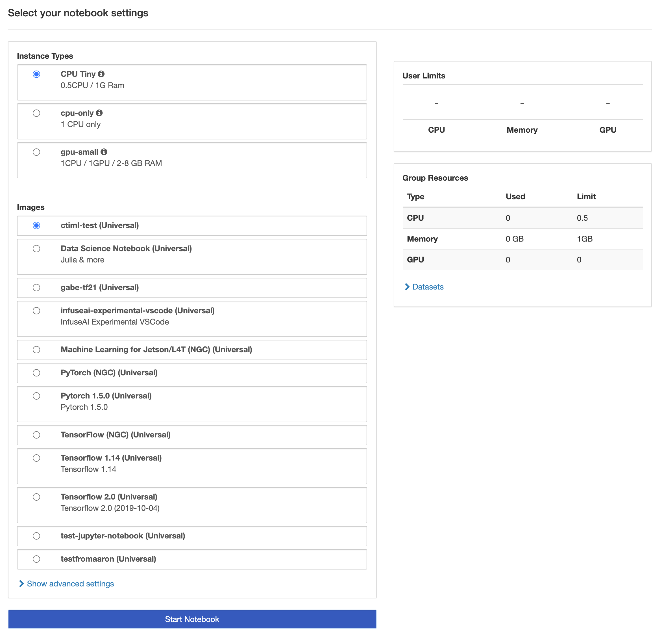This screenshot has height=644, width=662.
Task: Click the Memory used value '0 GB'
Action: pos(515,239)
